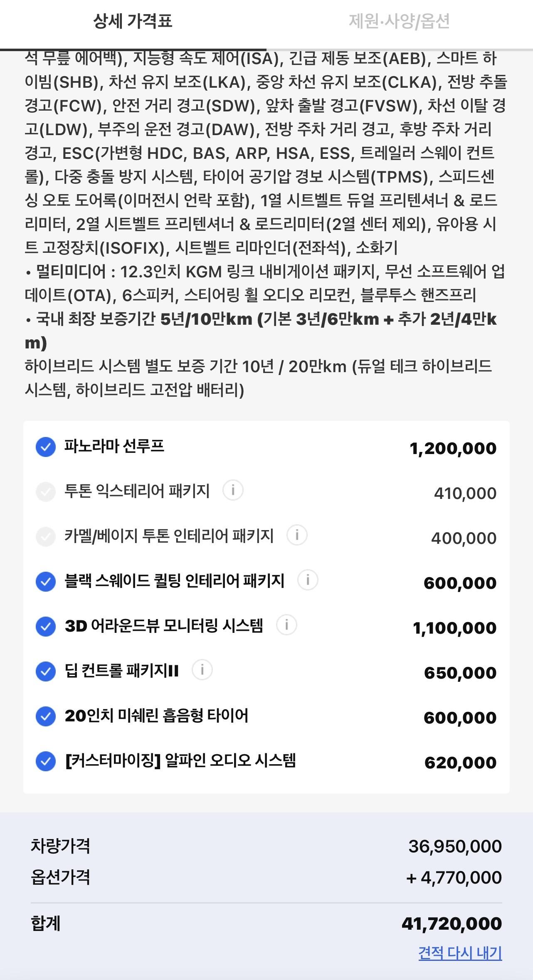
Task: Tap the 20인치 미쉐린 흡음형 타이어 label
Action: [x=157, y=716]
